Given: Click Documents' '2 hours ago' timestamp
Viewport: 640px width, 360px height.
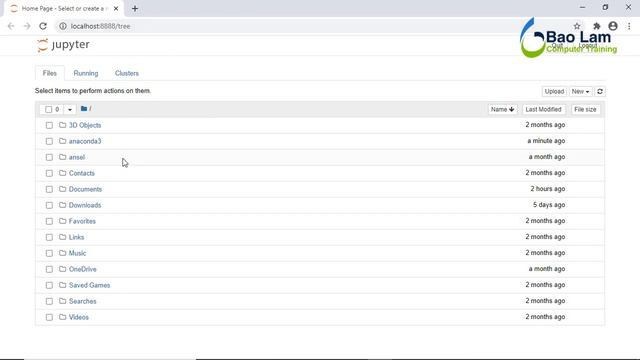Looking at the screenshot, I should point(548,189).
